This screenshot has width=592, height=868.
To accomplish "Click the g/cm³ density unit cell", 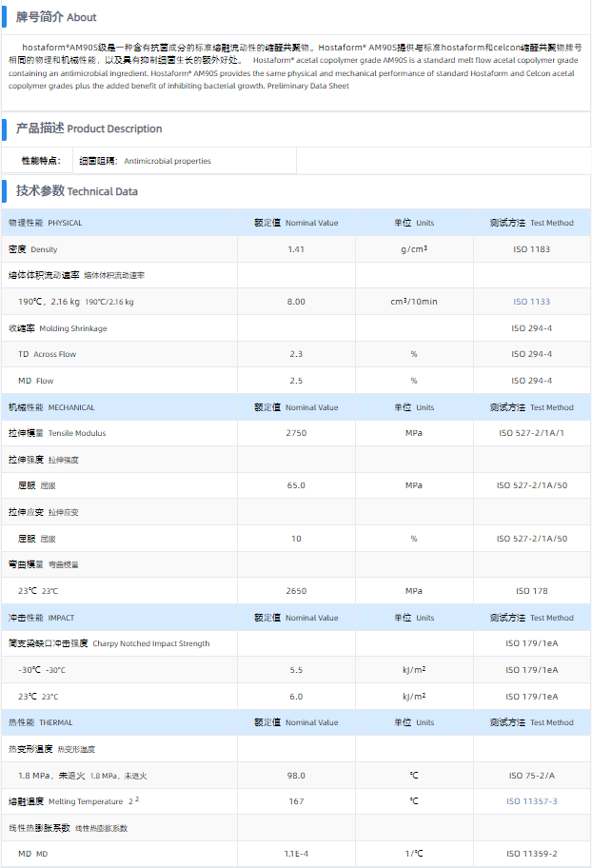I will click(x=413, y=249).
